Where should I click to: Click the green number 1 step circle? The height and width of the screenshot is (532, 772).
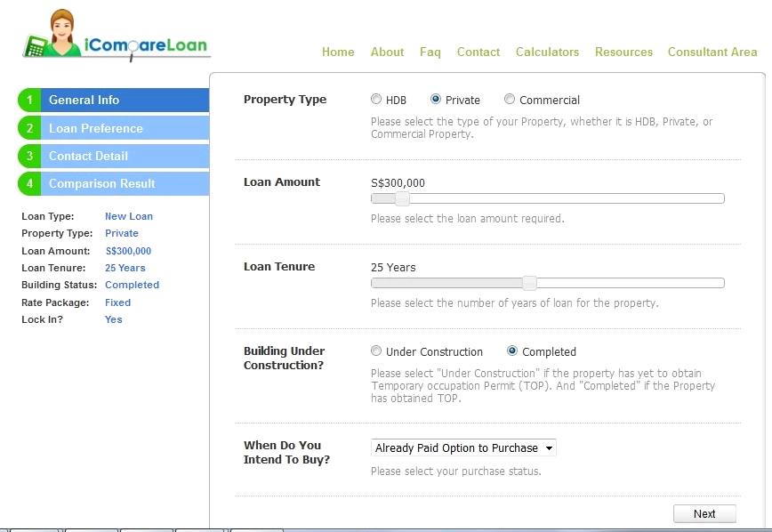tap(29, 100)
